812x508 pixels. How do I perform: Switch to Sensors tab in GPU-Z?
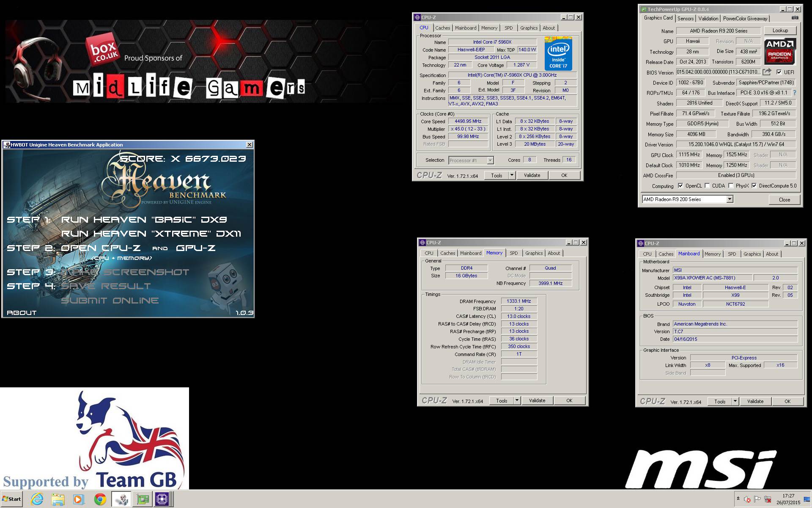686,19
